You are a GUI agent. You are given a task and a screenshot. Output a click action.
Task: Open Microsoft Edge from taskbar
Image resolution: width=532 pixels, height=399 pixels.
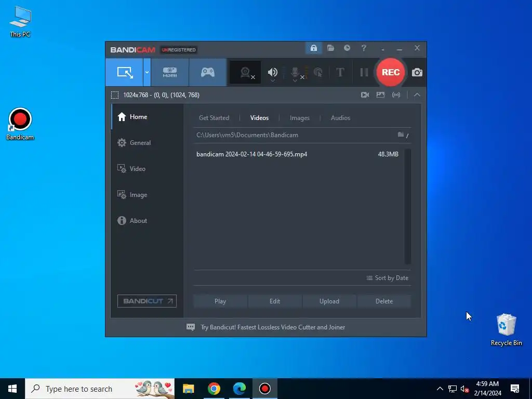click(239, 389)
